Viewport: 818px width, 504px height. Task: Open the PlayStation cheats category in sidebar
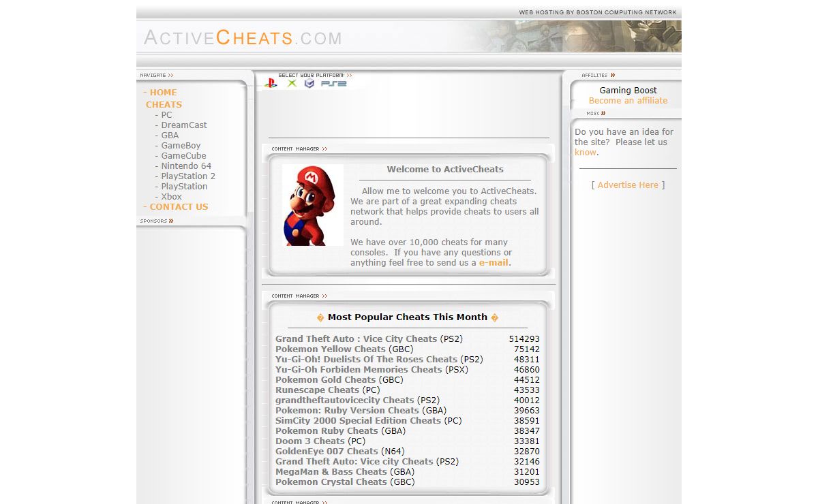184,186
